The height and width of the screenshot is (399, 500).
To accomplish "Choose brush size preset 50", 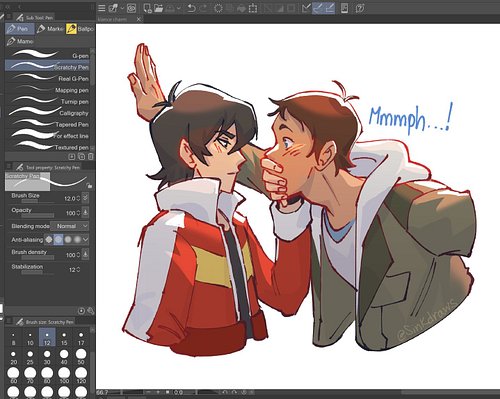I will tap(81, 357).
